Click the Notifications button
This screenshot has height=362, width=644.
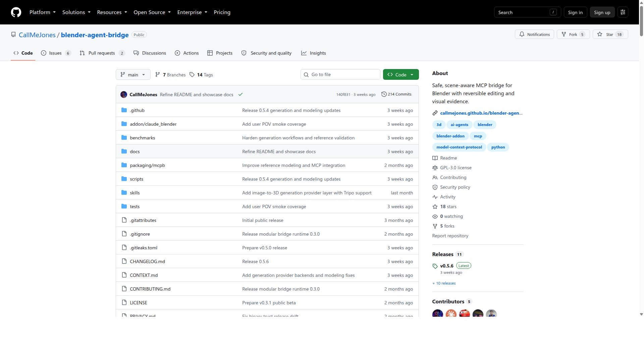tap(535, 35)
